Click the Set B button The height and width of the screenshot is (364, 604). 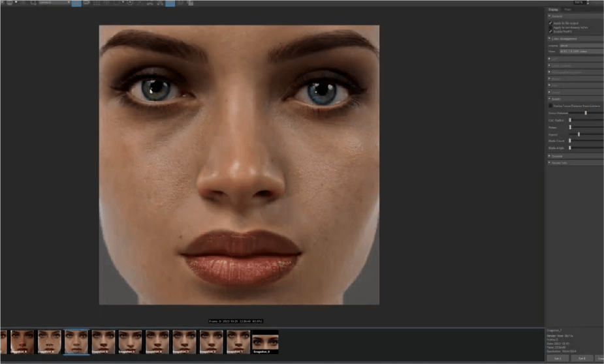[581, 358]
